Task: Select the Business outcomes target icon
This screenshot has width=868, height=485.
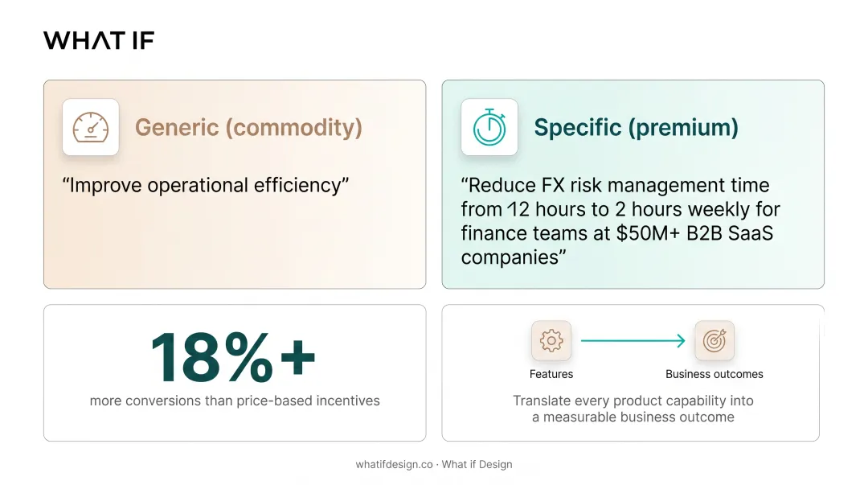Action: 714,340
